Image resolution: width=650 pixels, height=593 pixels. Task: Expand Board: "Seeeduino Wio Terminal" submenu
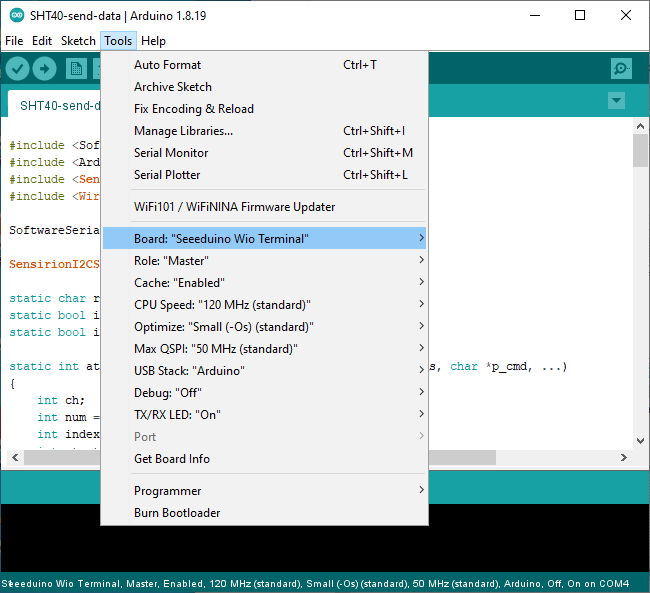point(264,238)
